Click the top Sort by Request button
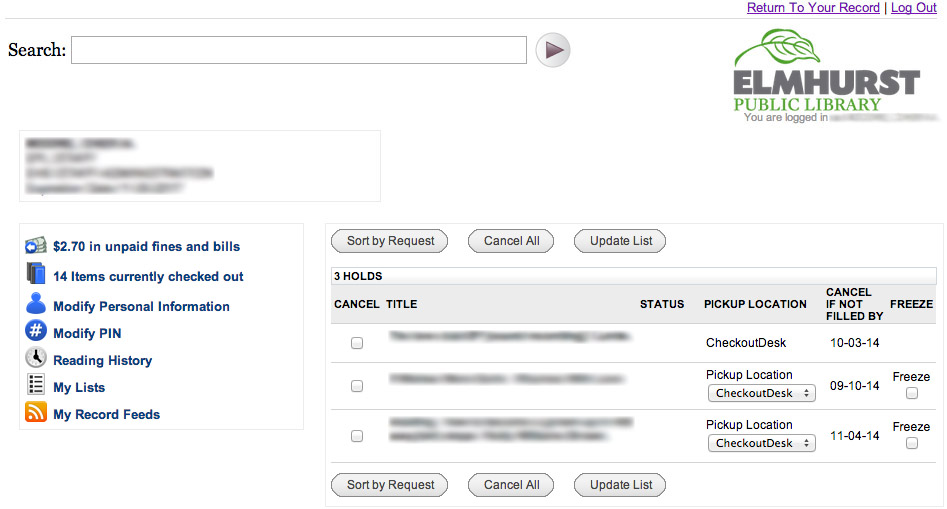The height and width of the screenshot is (509, 947). pos(390,241)
